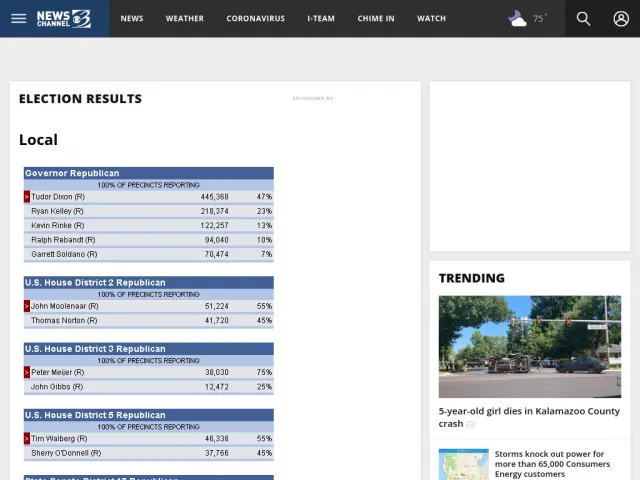Click the Local section heading
Image resolution: width=640 pixels, height=480 pixels.
[x=38, y=140]
